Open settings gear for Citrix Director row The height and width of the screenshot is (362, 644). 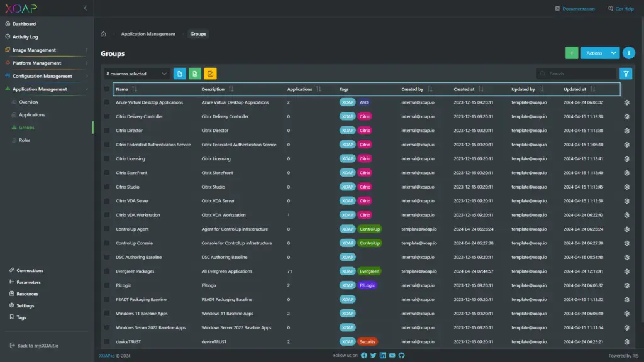click(626, 131)
